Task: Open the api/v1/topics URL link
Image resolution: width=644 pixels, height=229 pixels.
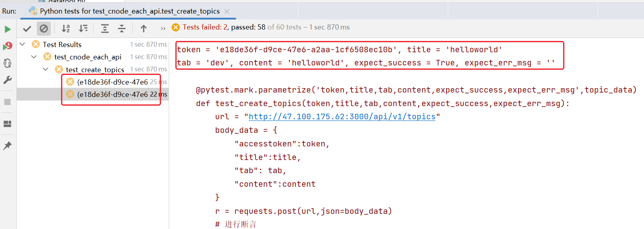Action: pos(342,116)
